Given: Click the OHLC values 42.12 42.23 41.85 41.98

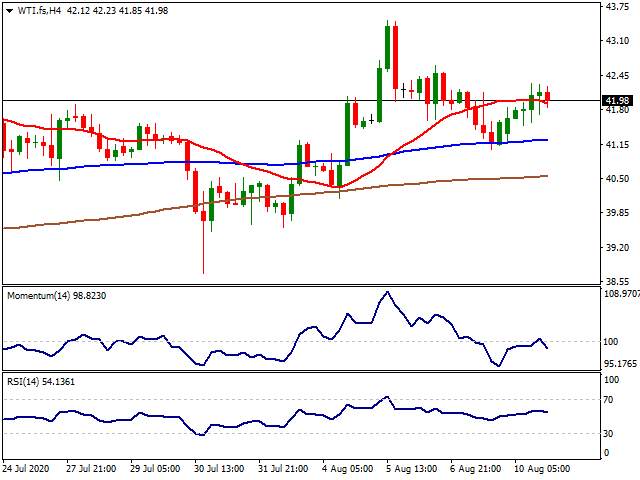Looking at the screenshot, I should pyautogui.click(x=117, y=11).
